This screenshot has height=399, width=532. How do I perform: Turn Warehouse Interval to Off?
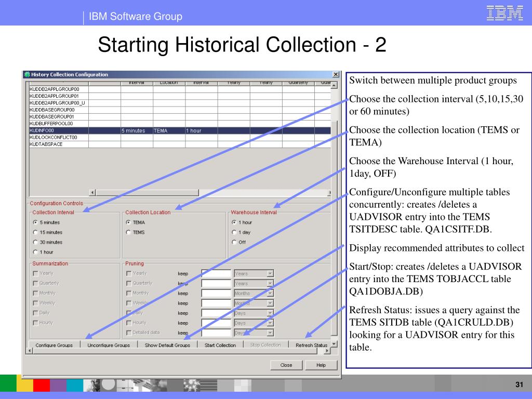234,242
